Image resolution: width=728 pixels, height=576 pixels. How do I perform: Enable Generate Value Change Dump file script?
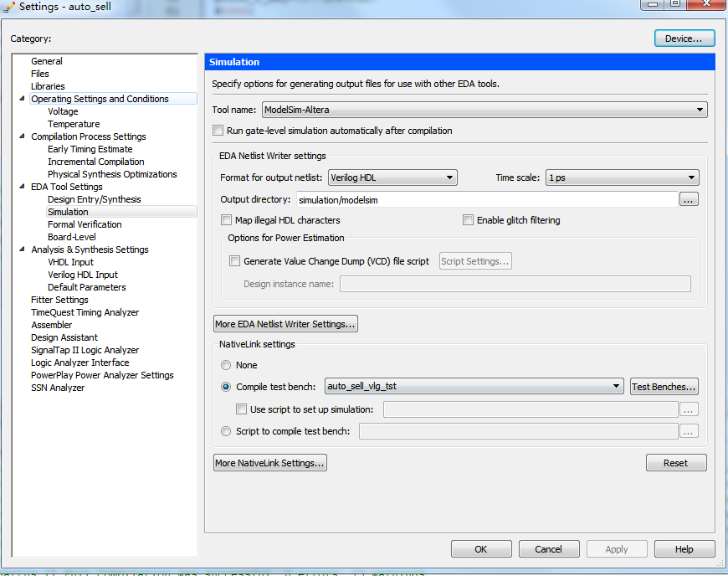point(235,261)
